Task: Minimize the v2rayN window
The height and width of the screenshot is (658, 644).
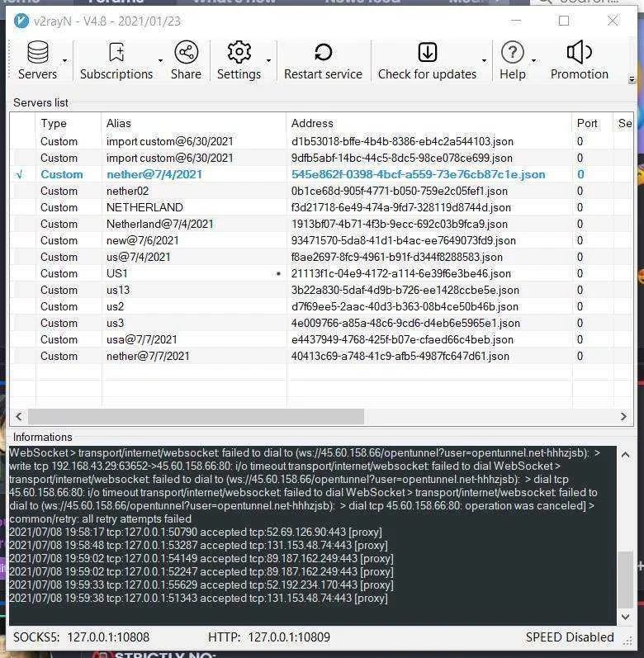Action: [x=516, y=21]
